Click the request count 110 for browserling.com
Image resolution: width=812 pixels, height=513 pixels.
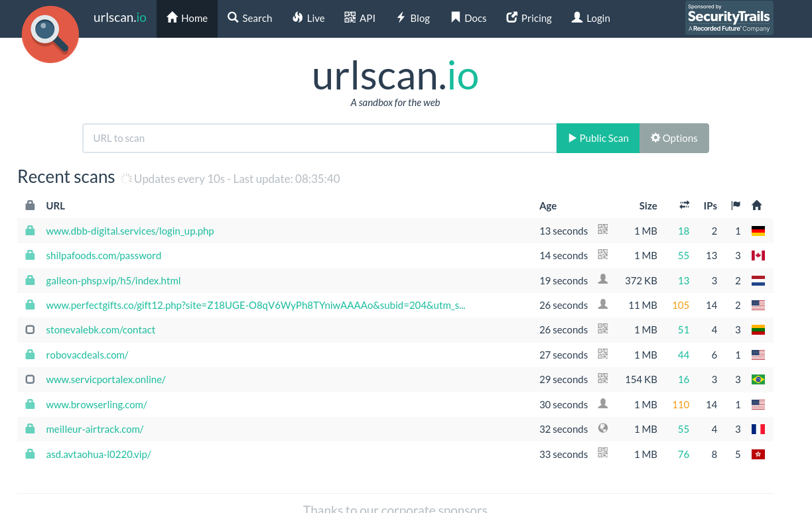(x=681, y=405)
